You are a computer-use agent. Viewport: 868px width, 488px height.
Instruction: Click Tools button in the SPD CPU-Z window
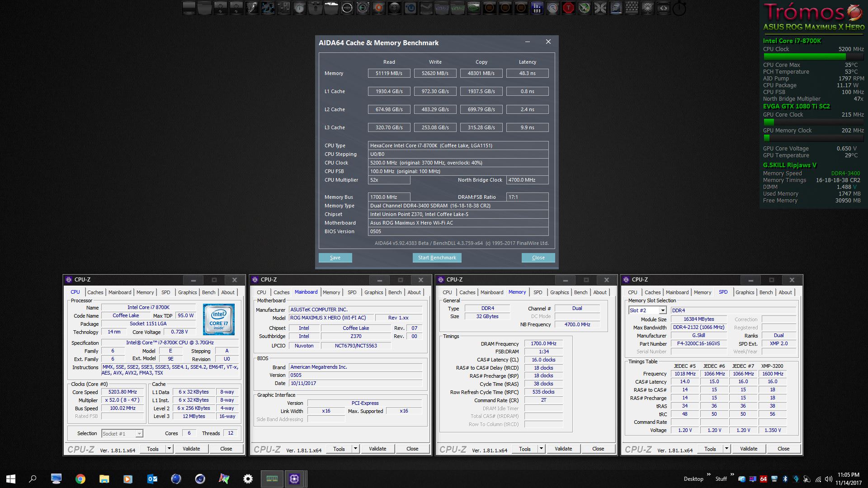point(710,449)
